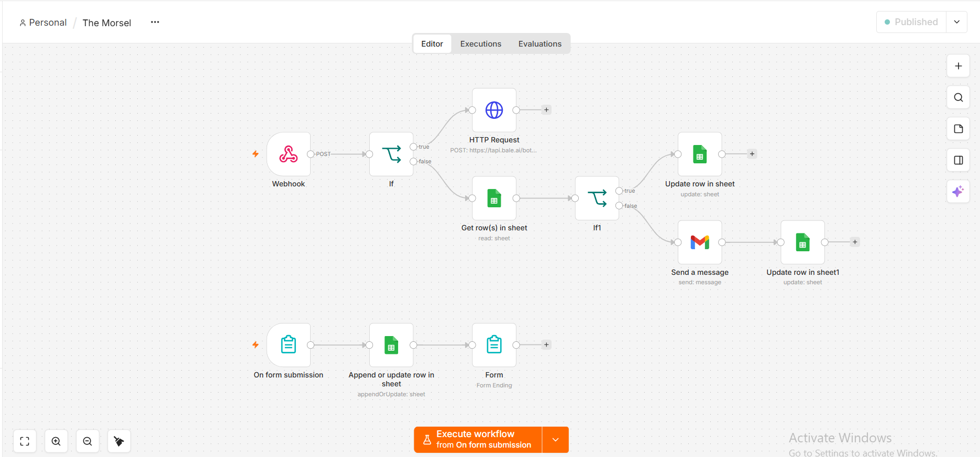Viewport: 980px width, 457px height.
Task: Select the On form submission trigger node
Action: pyautogui.click(x=289, y=345)
